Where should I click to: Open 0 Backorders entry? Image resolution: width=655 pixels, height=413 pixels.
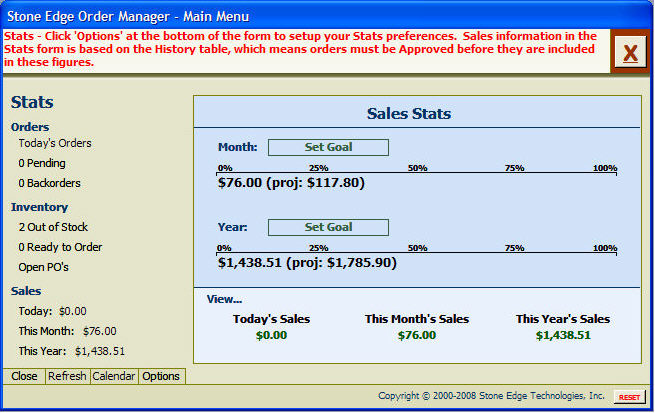tap(49, 183)
